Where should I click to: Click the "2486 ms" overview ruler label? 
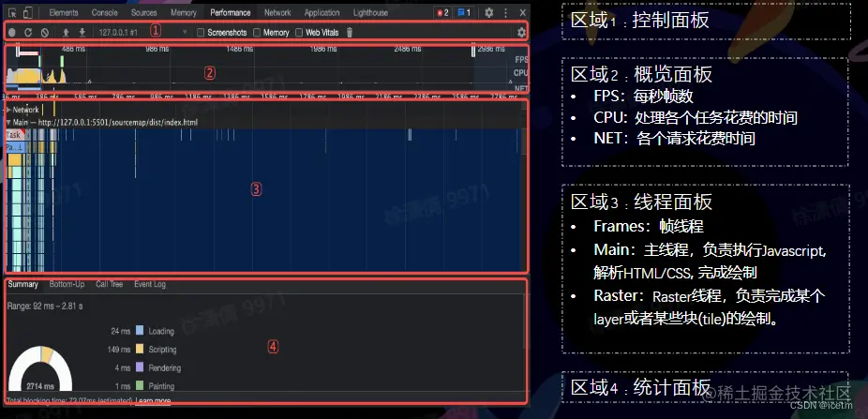pos(407,49)
